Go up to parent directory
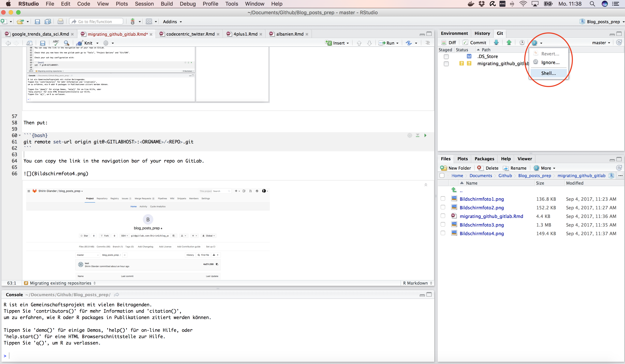Viewport: 625px width, 364px height. click(x=454, y=190)
